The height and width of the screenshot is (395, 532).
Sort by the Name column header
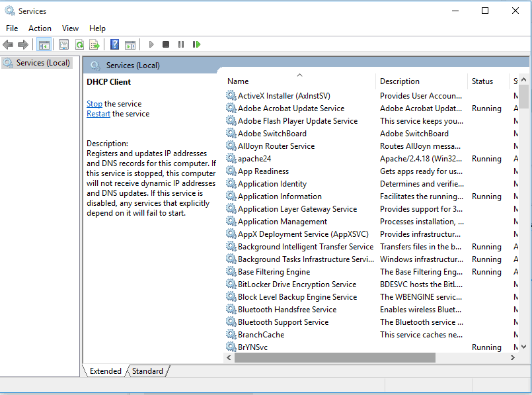[238, 81]
